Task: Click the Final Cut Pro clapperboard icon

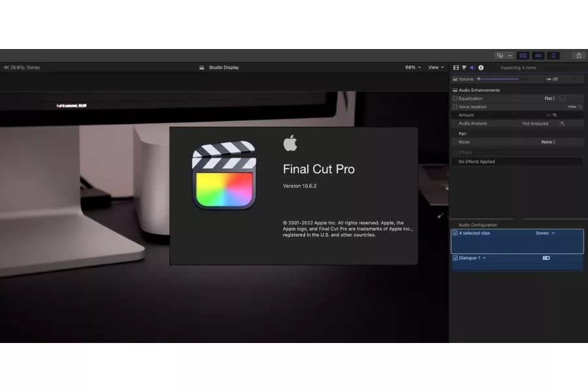Action: [x=224, y=175]
